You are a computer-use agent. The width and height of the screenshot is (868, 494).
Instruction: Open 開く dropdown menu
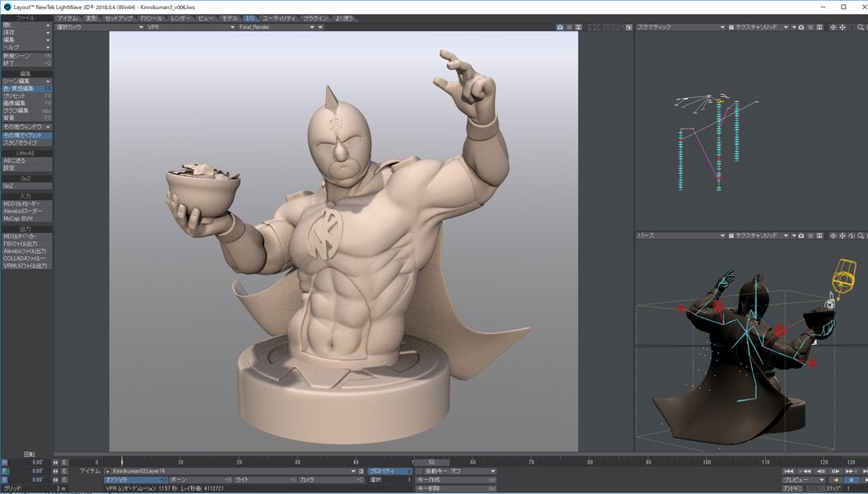[x=26, y=26]
